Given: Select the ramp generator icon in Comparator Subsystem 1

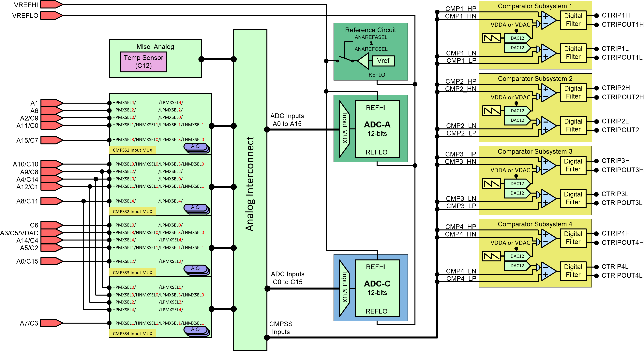Looking at the screenshot, I should (491, 38).
